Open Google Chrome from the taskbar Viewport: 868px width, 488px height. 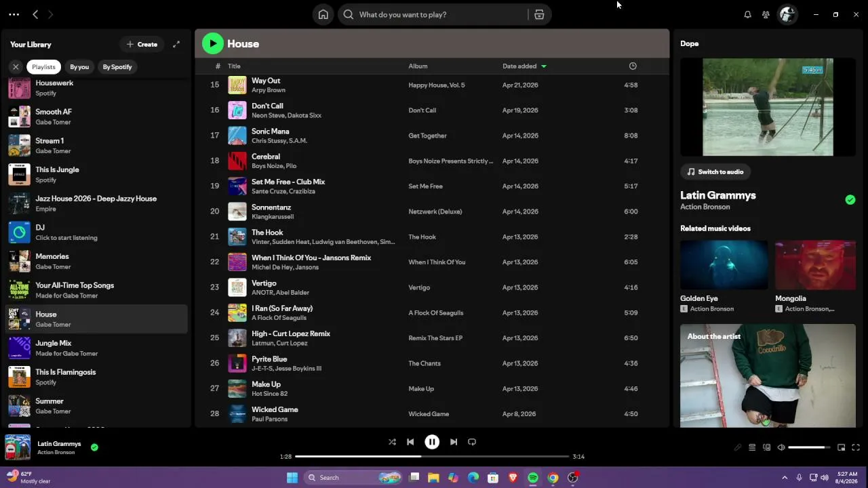click(553, 478)
